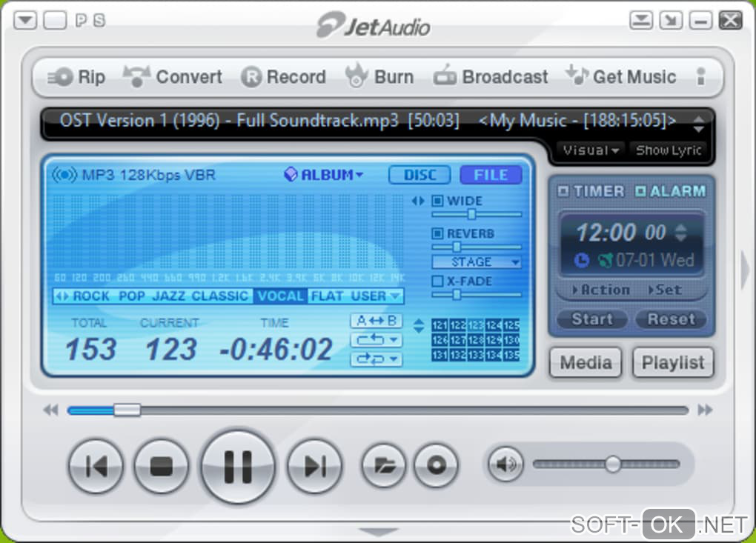Select track 125 in track grid
This screenshot has width=756, height=543.
pyautogui.click(x=511, y=324)
